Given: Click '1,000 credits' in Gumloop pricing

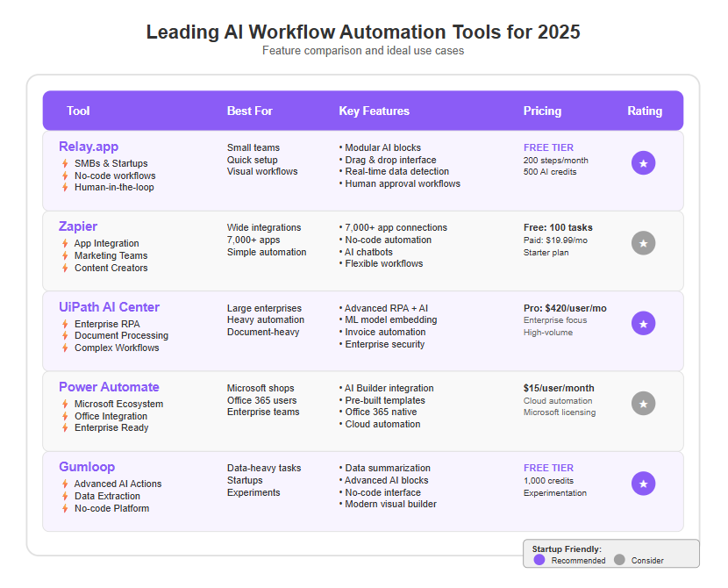Looking at the screenshot, I should [x=548, y=481].
